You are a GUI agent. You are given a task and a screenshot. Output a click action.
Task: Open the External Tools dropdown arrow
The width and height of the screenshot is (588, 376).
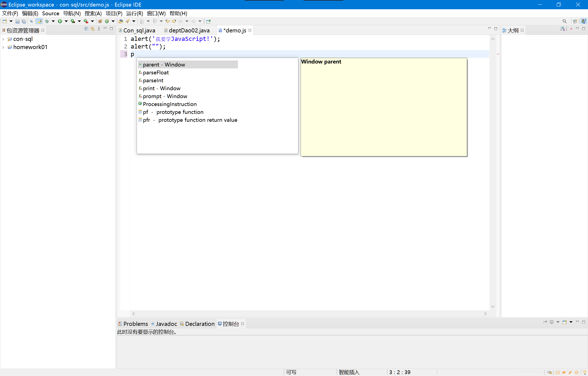point(93,21)
